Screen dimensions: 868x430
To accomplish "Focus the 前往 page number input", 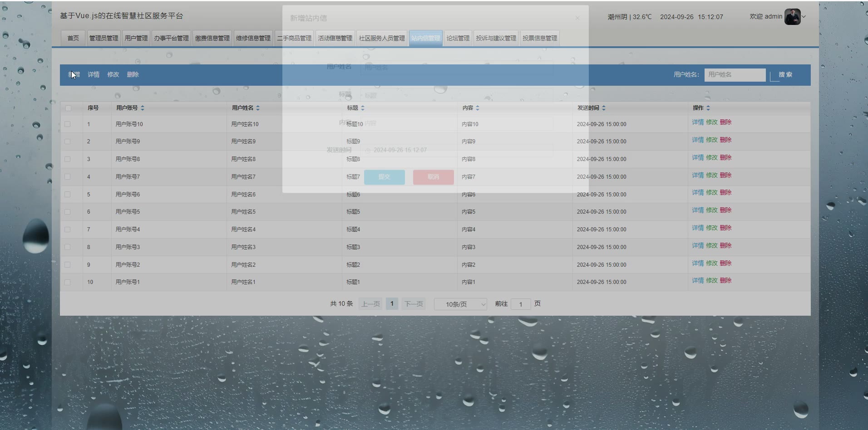I will pos(521,304).
